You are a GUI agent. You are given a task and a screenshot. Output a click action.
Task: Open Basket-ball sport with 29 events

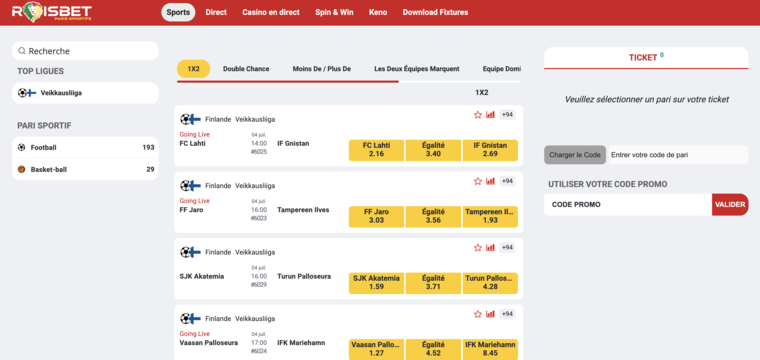point(85,170)
